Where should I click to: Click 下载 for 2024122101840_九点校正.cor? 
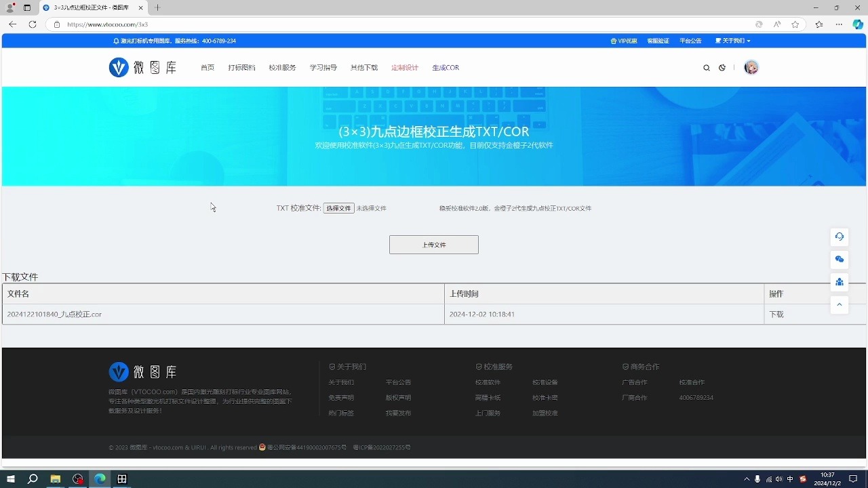[776, 314]
